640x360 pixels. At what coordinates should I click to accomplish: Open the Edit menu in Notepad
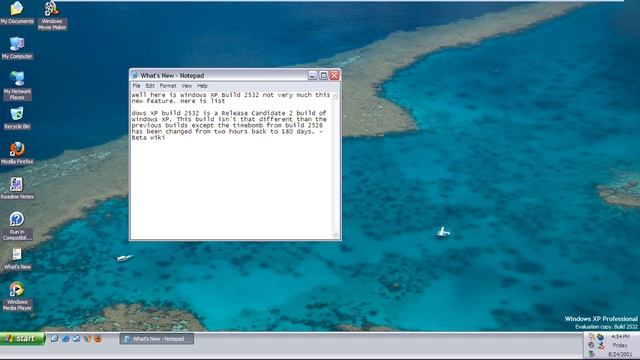[x=150, y=86]
